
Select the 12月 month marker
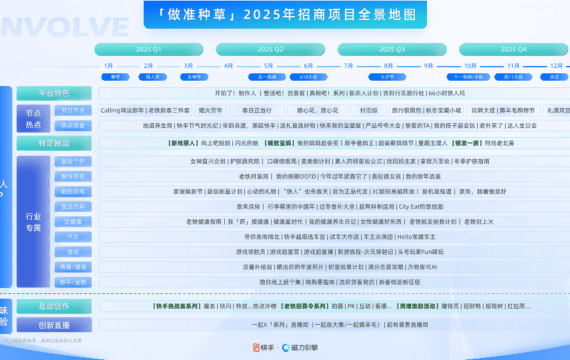point(556,66)
